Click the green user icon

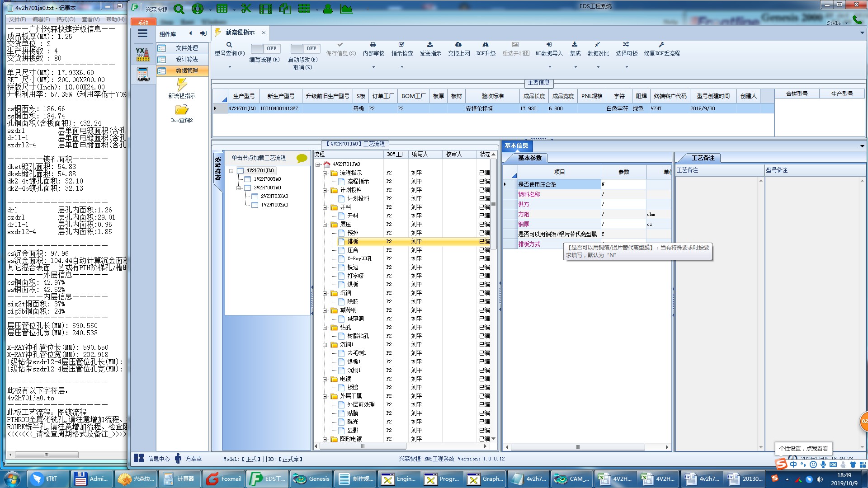pyautogui.click(x=328, y=9)
